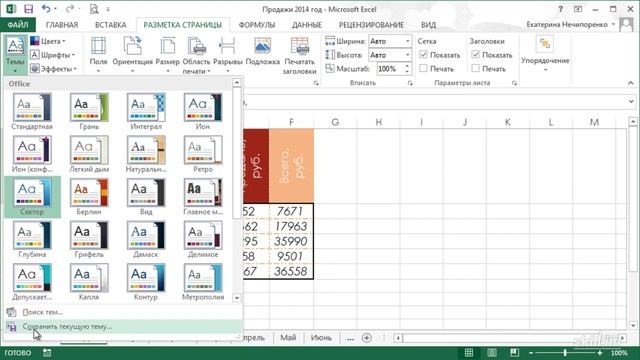This screenshot has height=360, width=640.
Task: Apply the Грань theme
Action: pyautogui.click(x=89, y=111)
